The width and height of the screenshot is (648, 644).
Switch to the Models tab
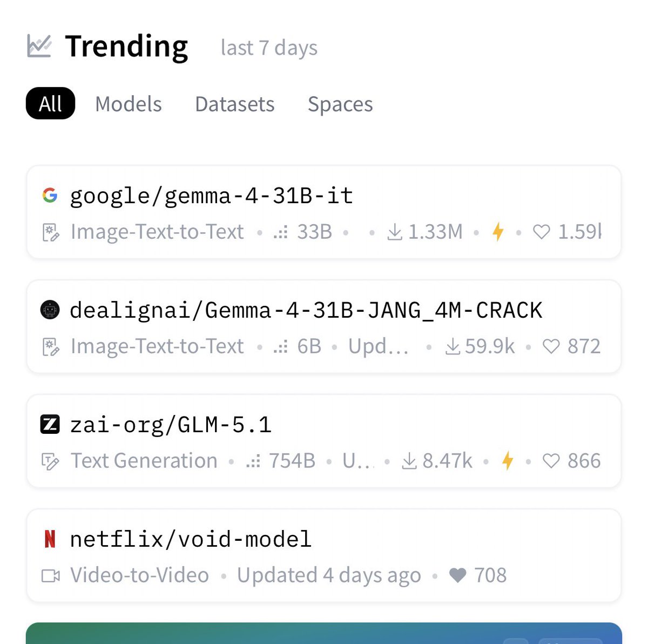coord(129,104)
